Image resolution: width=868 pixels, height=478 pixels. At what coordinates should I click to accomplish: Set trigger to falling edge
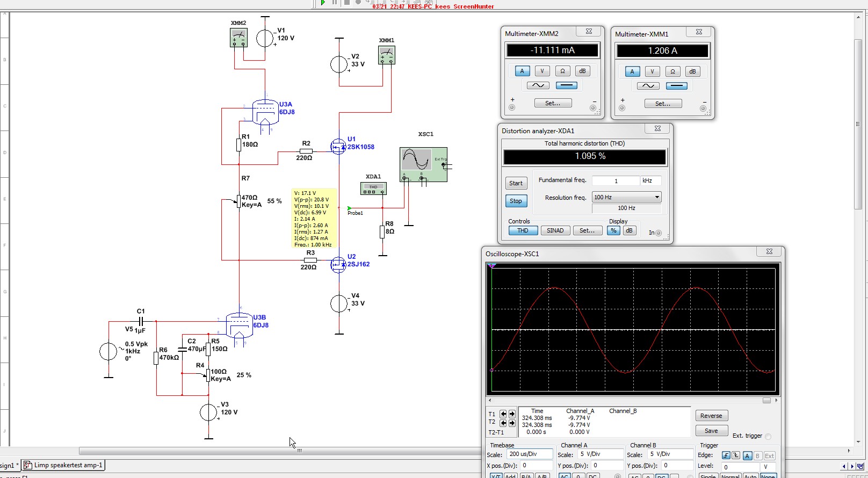pos(736,455)
